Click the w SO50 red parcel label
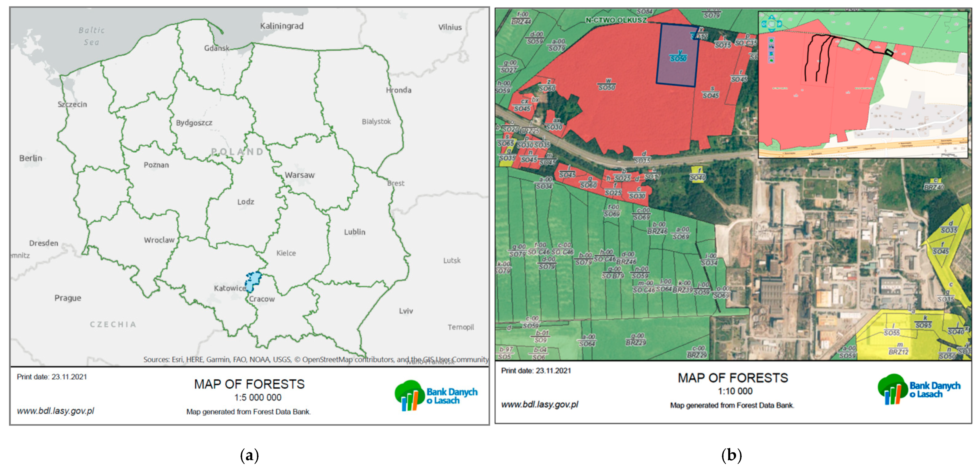The width and height of the screenshot is (980, 468). point(606,85)
